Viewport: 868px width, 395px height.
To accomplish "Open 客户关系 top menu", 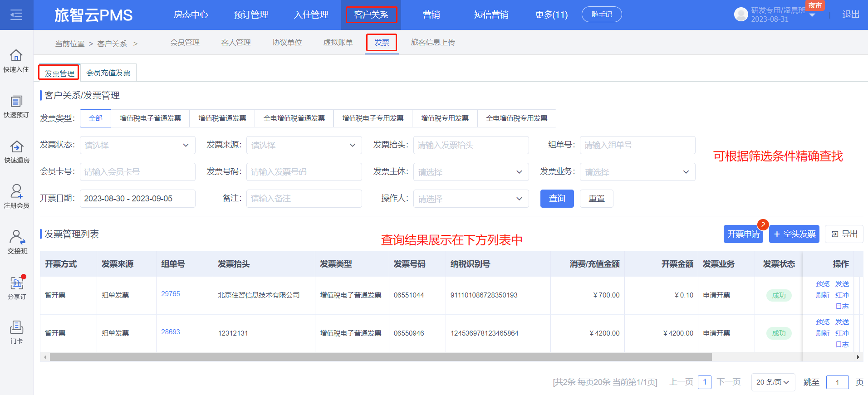I will point(371,15).
